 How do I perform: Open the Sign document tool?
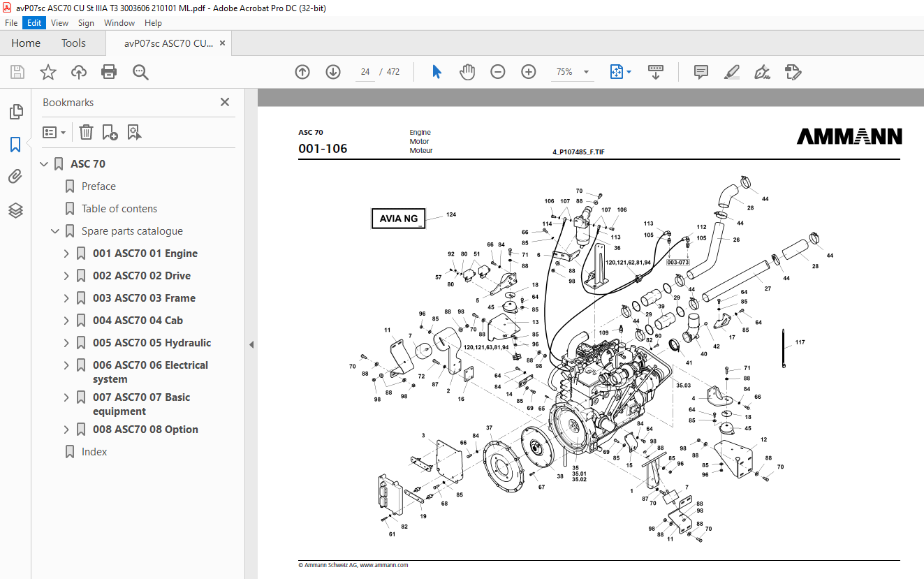pyautogui.click(x=763, y=72)
